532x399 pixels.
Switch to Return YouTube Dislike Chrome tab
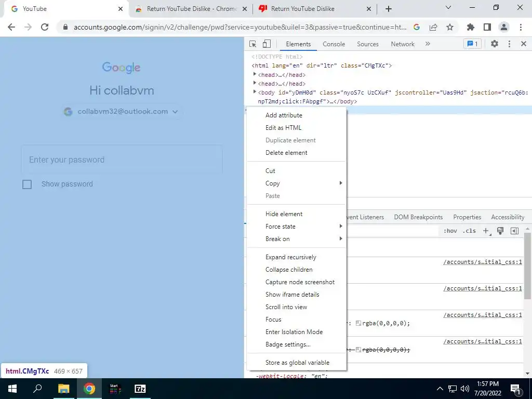tap(191, 9)
